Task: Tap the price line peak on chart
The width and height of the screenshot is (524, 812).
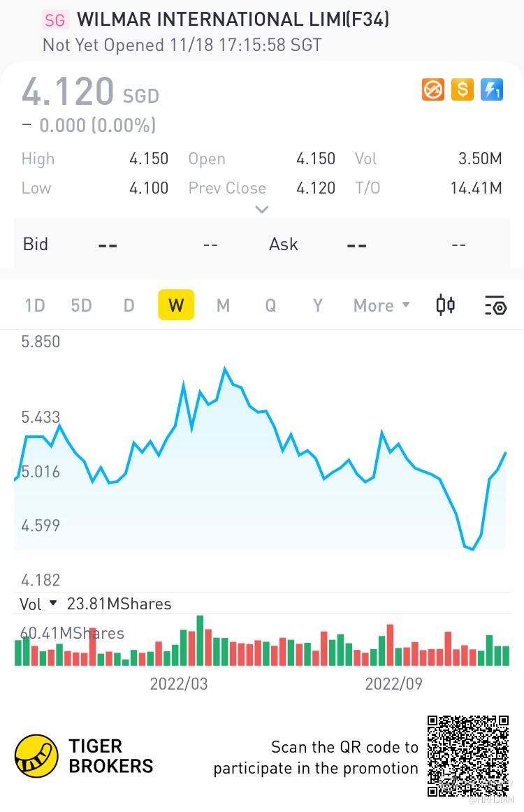Action: coord(225,368)
